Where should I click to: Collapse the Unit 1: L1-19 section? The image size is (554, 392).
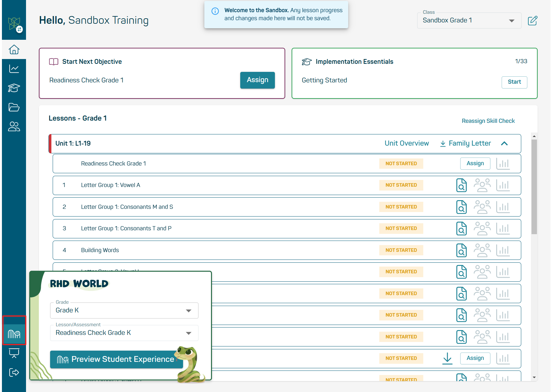pos(504,144)
